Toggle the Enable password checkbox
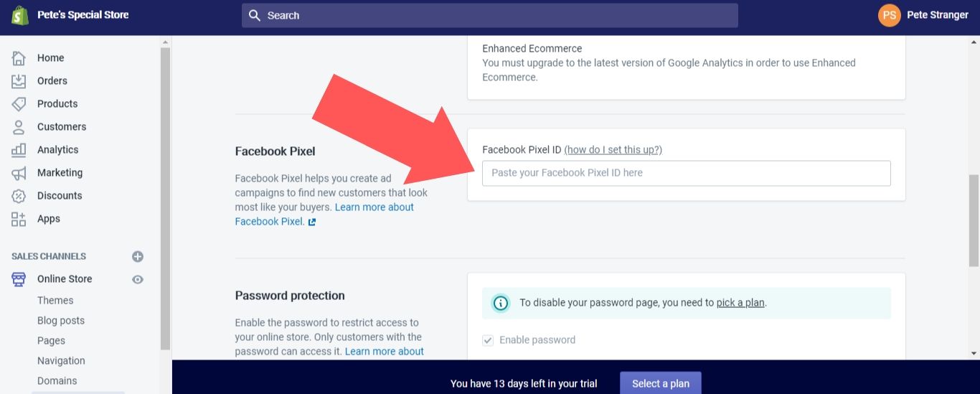Screen dimensions: 980x394 [488, 340]
